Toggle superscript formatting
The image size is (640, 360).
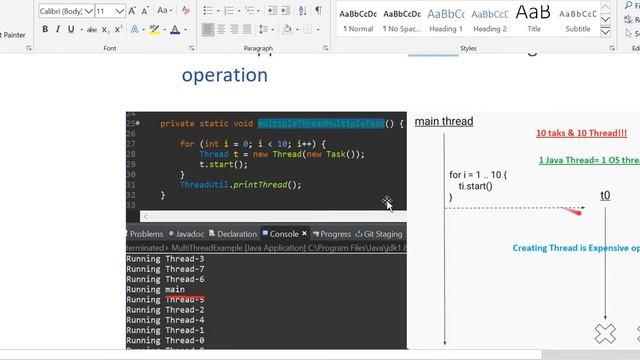[118, 29]
